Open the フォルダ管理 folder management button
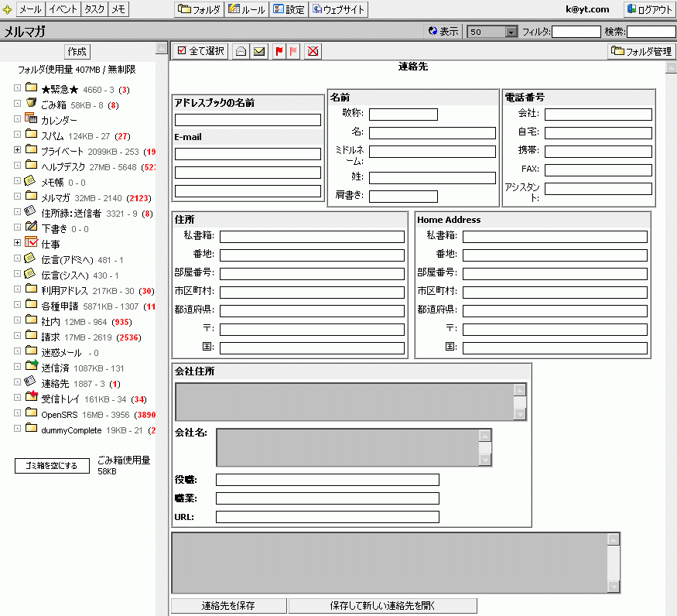 click(x=641, y=52)
